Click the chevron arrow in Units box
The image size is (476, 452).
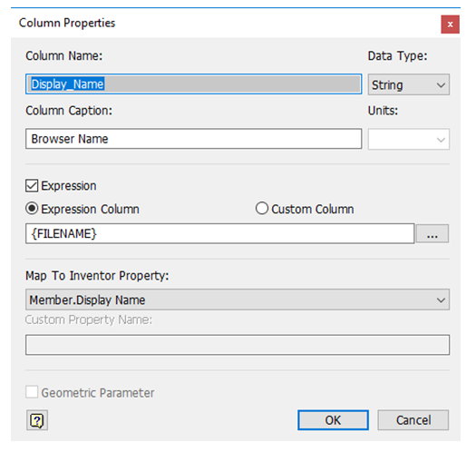tap(441, 140)
